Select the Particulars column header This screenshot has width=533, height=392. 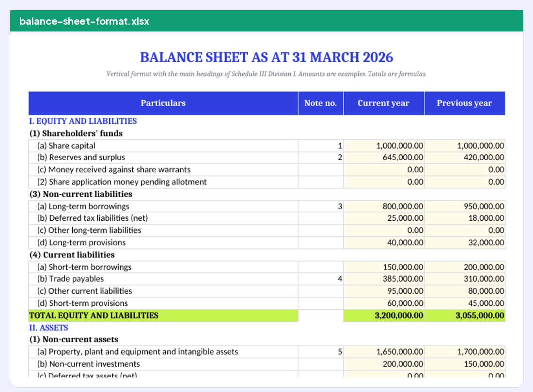(x=163, y=103)
